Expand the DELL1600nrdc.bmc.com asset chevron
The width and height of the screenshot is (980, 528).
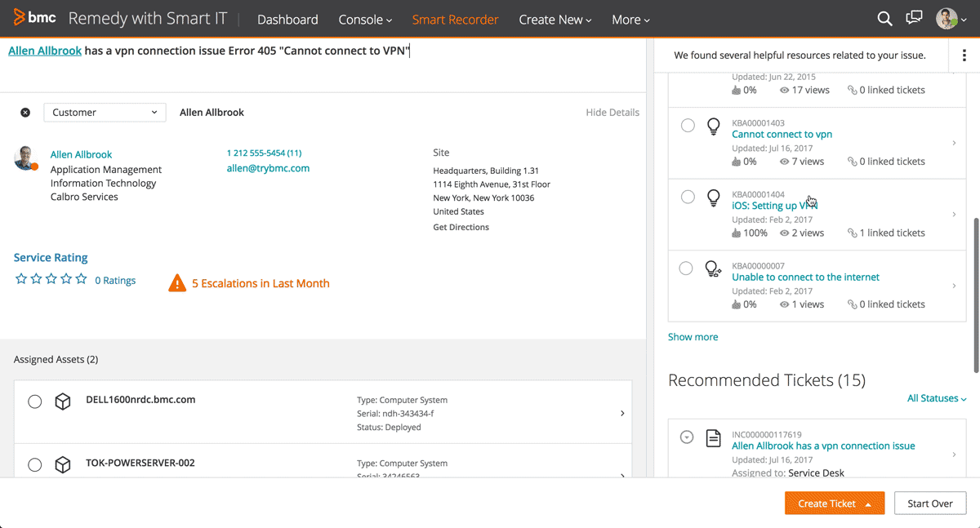(622, 413)
